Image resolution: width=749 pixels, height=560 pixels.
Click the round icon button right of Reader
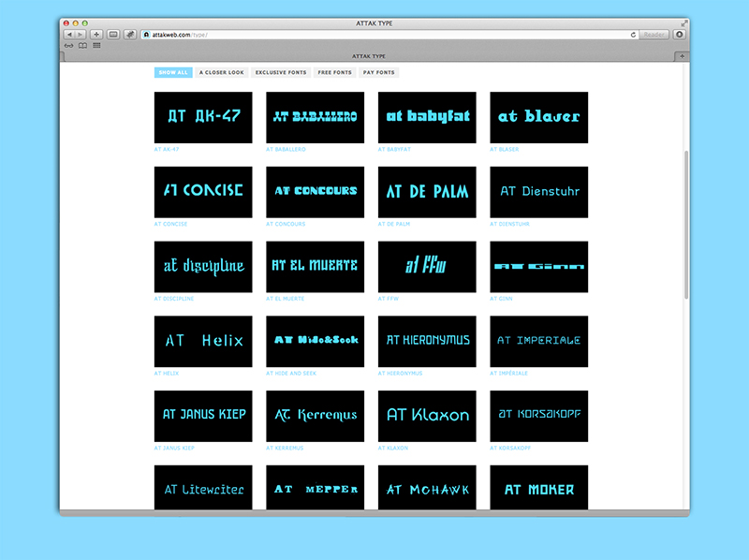click(680, 35)
